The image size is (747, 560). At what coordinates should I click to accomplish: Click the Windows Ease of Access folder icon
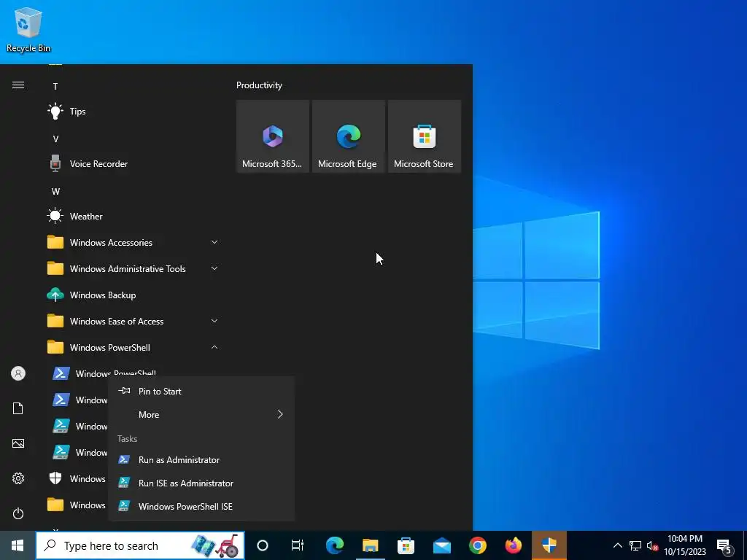pyautogui.click(x=55, y=322)
